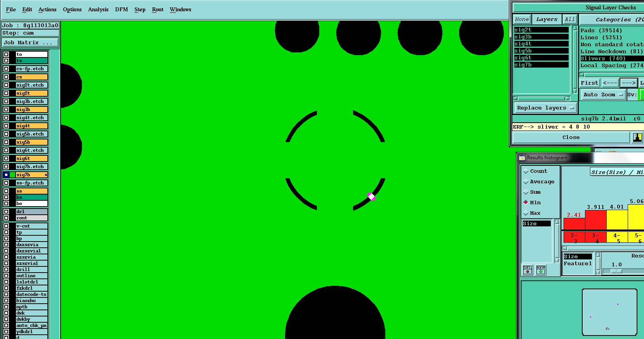
Task: Close the Signal Layer Checks window
Action: [x=571, y=137]
